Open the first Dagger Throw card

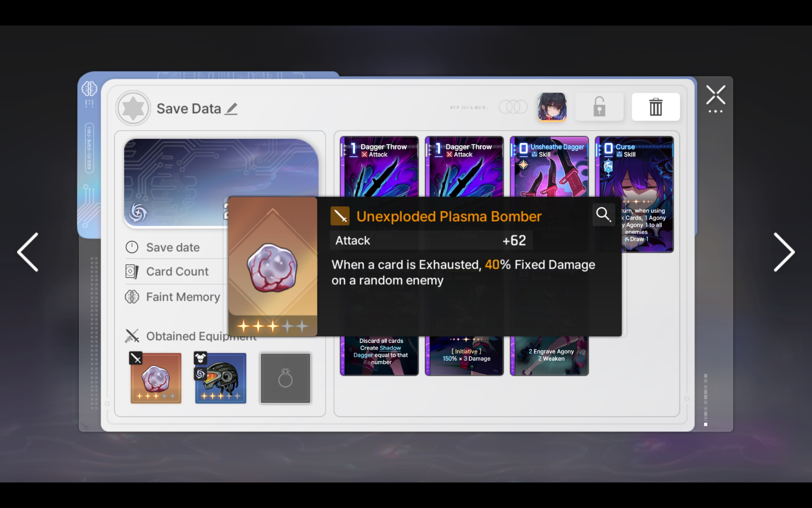[379, 167]
